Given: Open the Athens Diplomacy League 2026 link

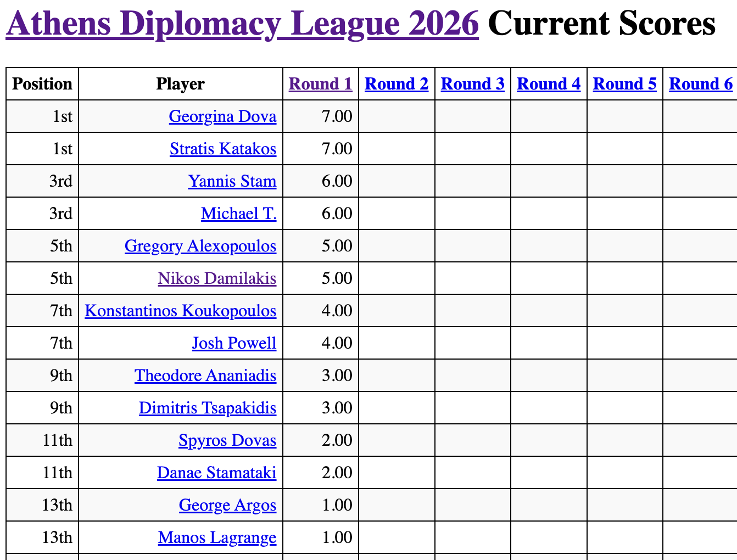Looking at the screenshot, I should (x=242, y=24).
